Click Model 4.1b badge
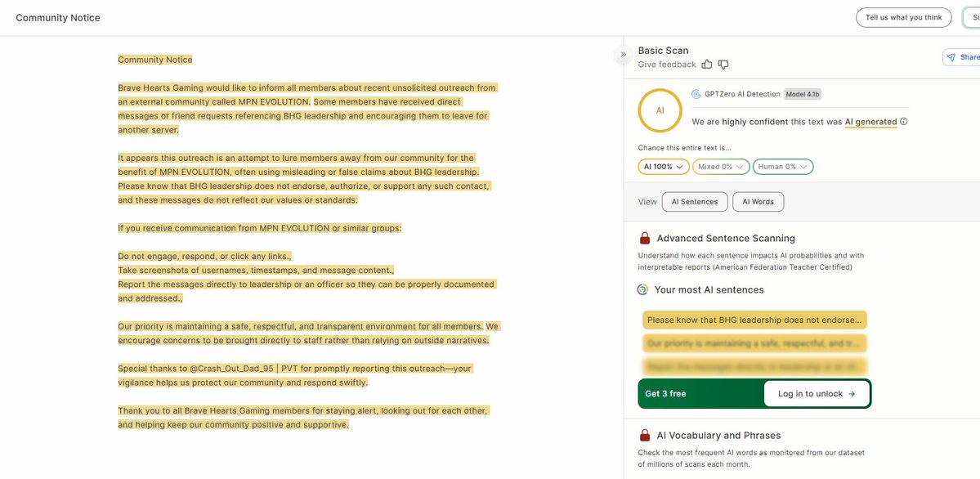This screenshot has height=479, width=980. coord(803,95)
